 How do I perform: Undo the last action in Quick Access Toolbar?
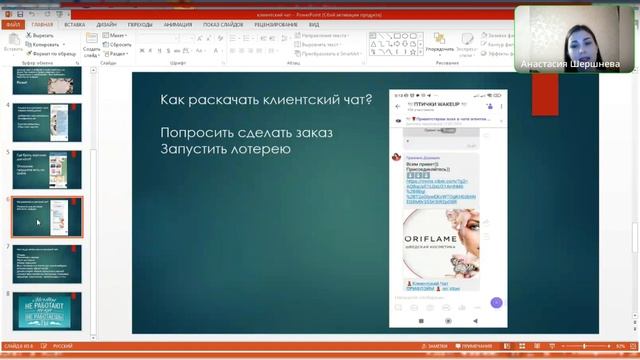pyautogui.click(x=33, y=14)
